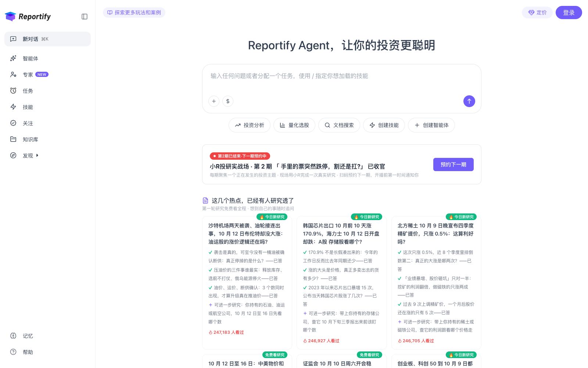Click the NEW badge next to 专家
588x368 pixels.
pos(42,74)
